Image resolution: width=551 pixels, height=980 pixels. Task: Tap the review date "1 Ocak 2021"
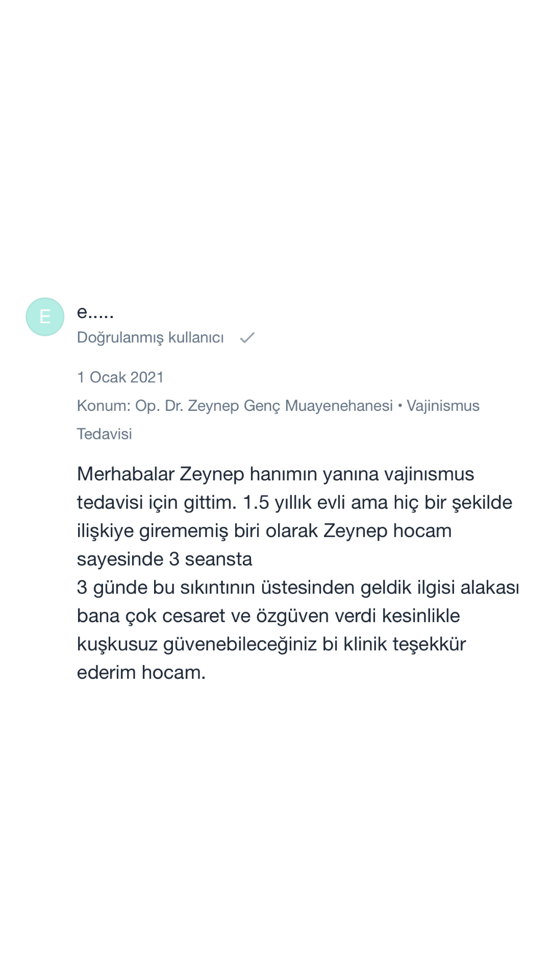coord(120,377)
